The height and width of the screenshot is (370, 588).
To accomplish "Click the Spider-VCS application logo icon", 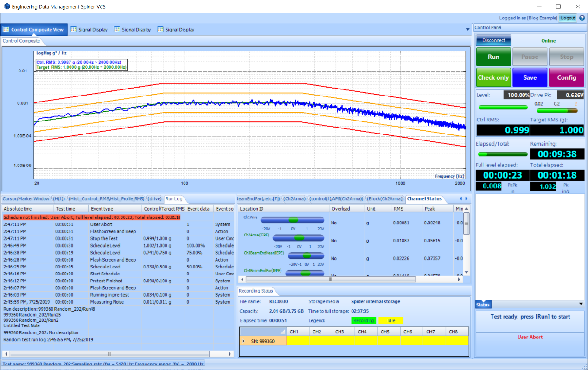I will click(6, 6).
